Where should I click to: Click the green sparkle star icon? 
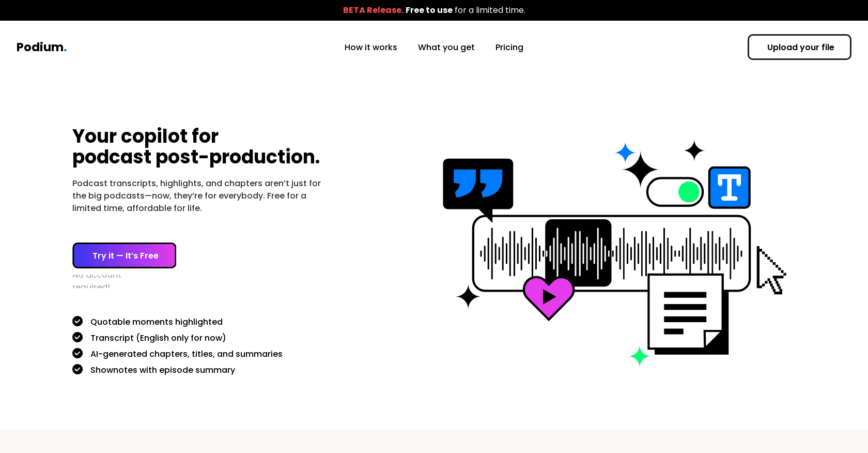pyautogui.click(x=640, y=356)
